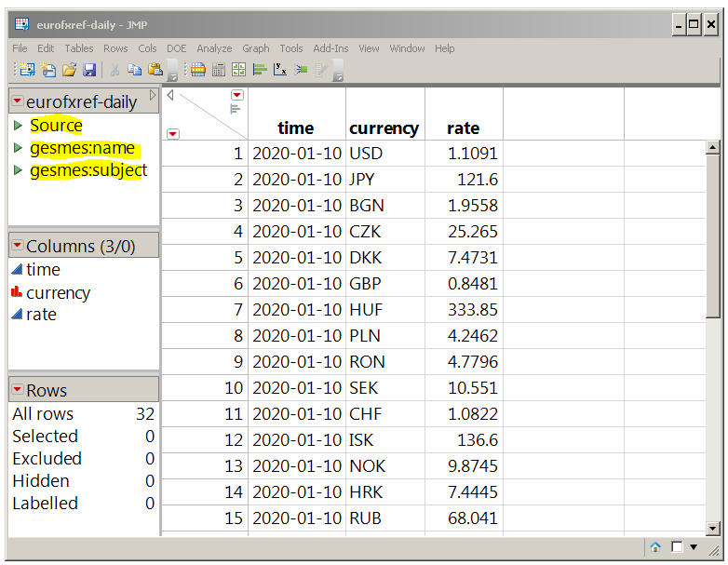
Task: Click the Open file folder icon
Action: [x=69, y=70]
